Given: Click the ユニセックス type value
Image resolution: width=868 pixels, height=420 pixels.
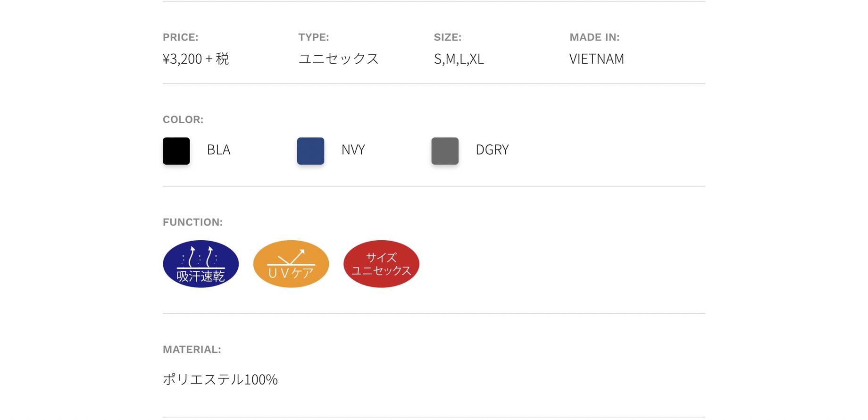Looking at the screenshot, I should point(339,59).
